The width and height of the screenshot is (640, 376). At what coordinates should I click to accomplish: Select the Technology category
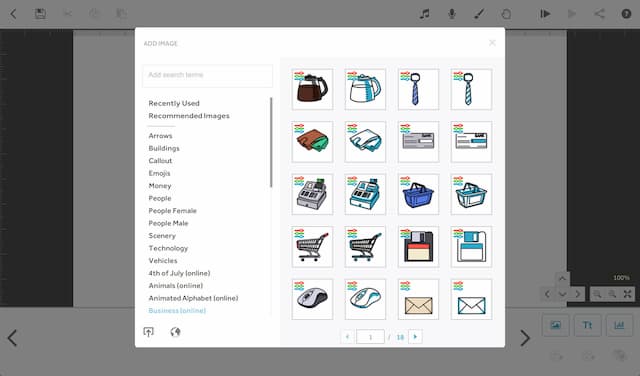tap(169, 248)
